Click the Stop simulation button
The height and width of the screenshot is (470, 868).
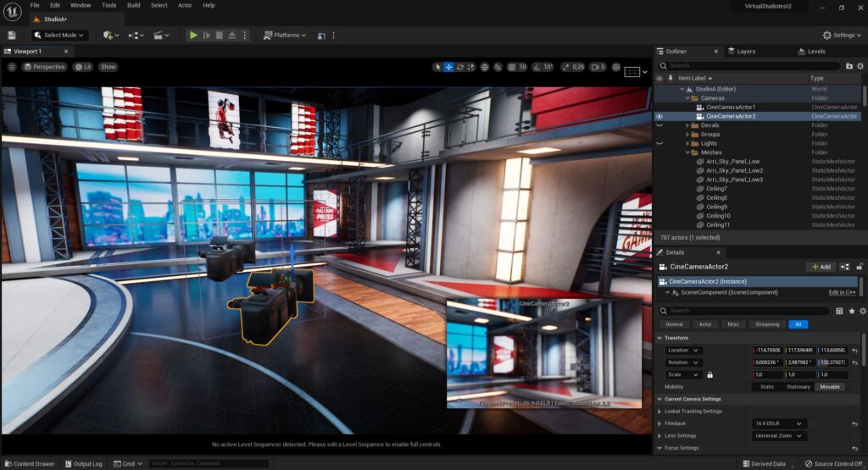point(220,36)
